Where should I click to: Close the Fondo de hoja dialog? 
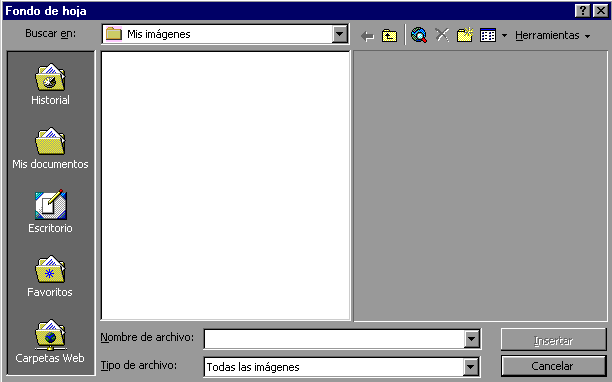601,11
